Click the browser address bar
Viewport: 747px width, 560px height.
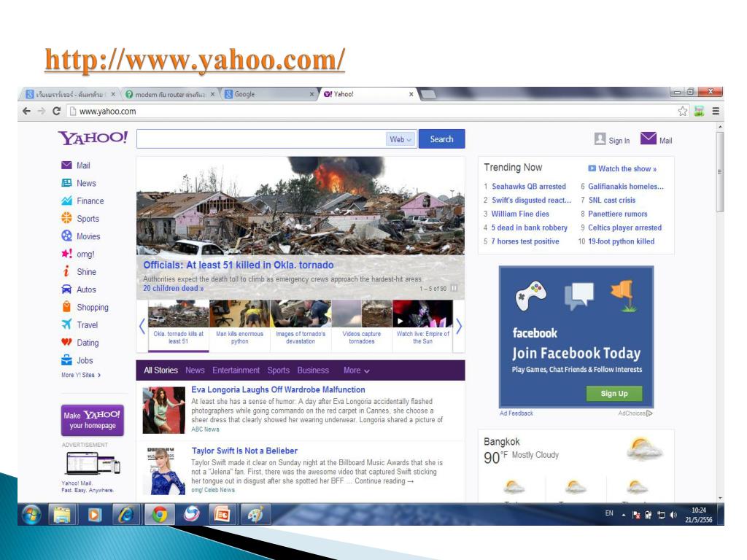pos(371,111)
